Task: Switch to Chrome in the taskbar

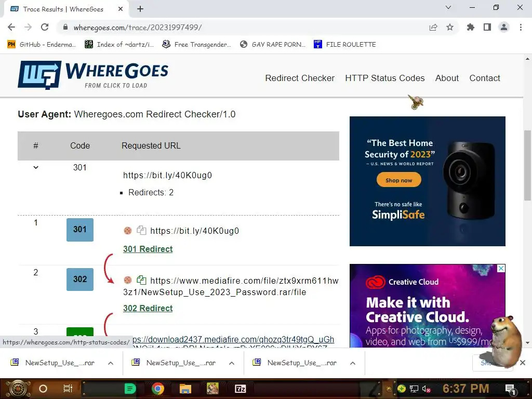Action: pos(157,389)
